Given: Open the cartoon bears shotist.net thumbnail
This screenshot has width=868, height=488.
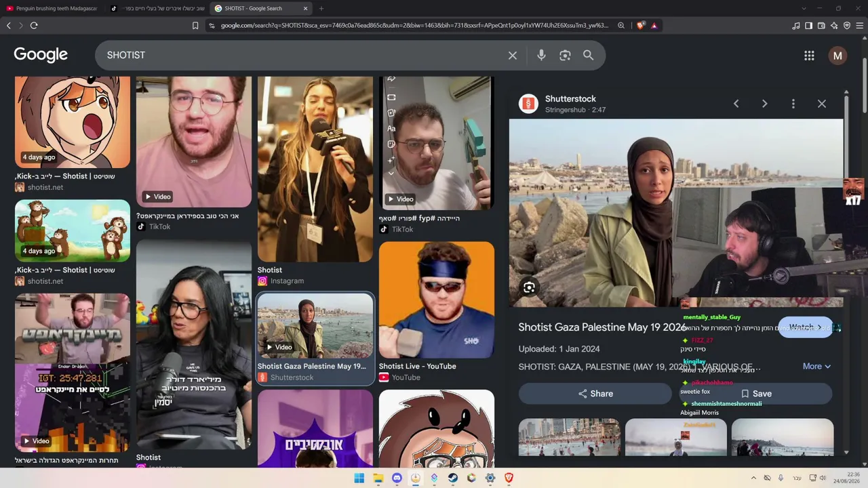Looking at the screenshot, I should (x=73, y=230).
